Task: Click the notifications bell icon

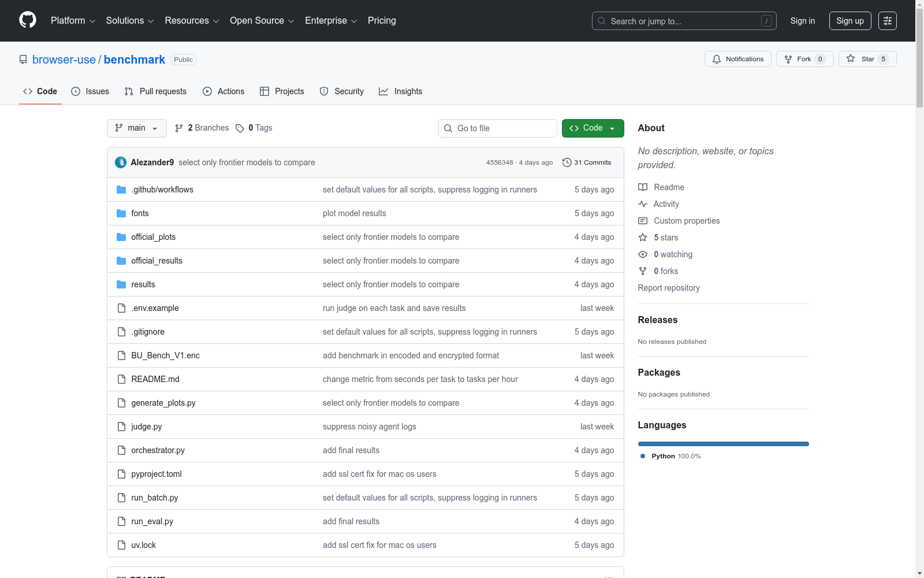Action: click(x=717, y=59)
